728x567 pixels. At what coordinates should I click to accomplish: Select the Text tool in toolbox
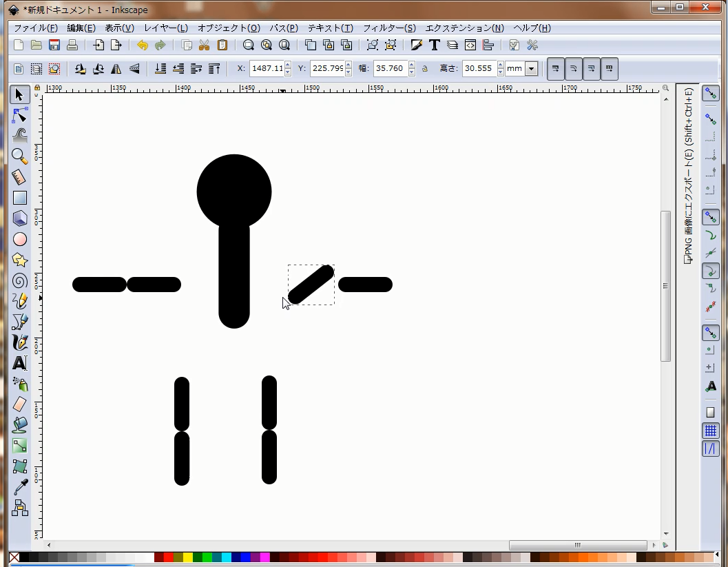pyautogui.click(x=20, y=363)
